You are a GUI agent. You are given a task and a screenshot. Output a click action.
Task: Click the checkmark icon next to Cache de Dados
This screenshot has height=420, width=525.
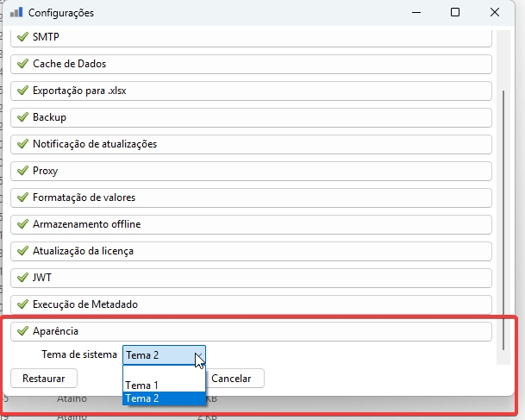click(x=22, y=65)
